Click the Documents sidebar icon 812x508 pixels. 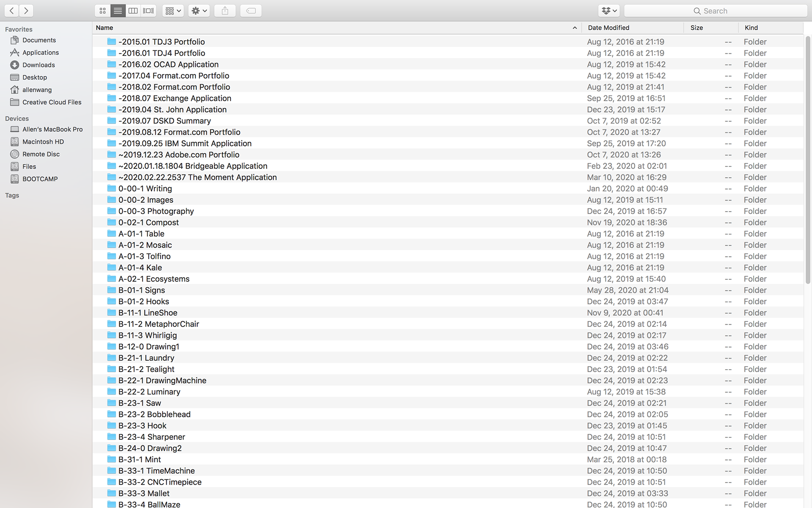(14, 40)
